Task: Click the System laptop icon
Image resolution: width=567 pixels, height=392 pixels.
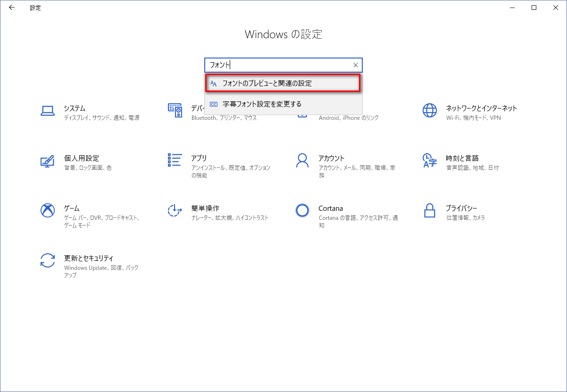Action: click(47, 111)
